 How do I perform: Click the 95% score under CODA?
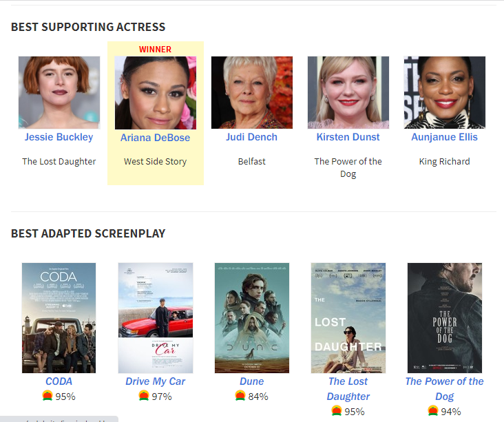(x=65, y=397)
